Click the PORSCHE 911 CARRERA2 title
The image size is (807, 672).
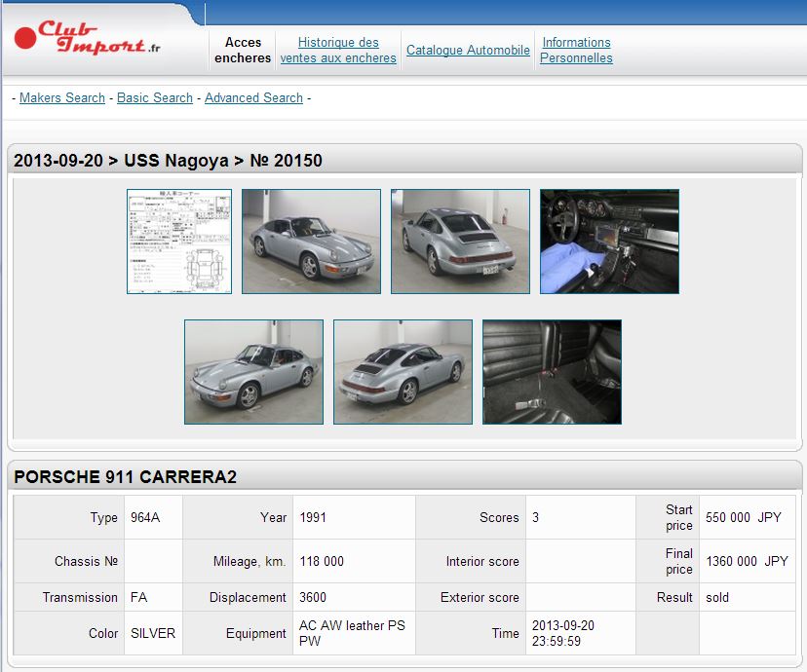pyautogui.click(x=125, y=477)
